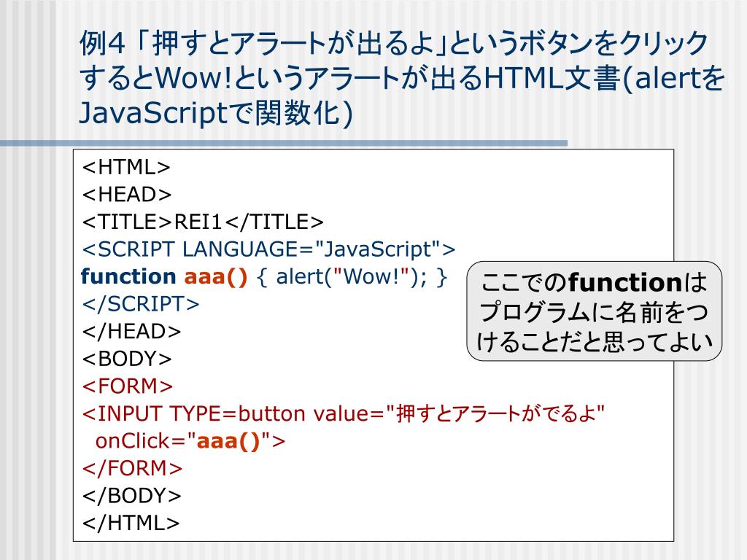
Task: Click the bold word function in code
Action: [128, 276]
